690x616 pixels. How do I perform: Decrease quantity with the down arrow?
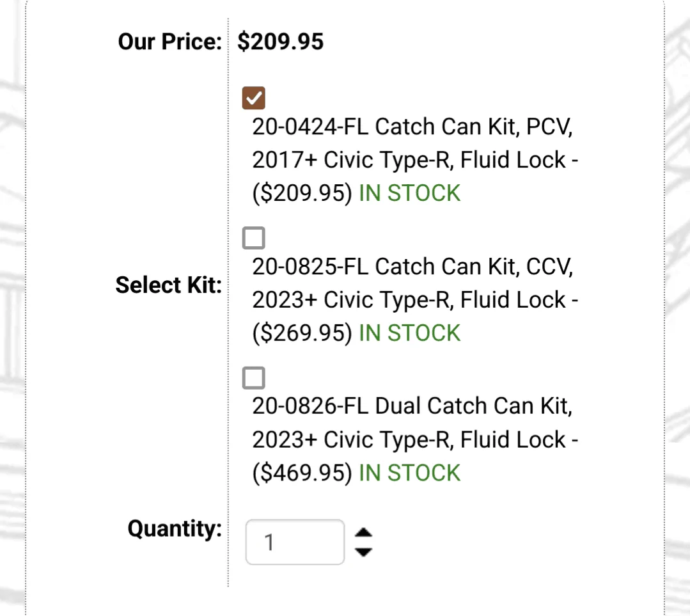pos(363,552)
